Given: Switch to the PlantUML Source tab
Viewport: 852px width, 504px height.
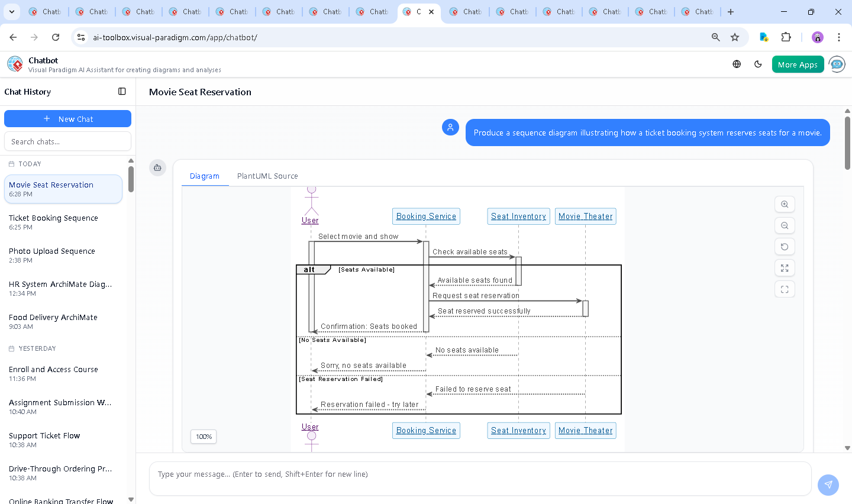Looking at the screenshot, I should tap(267, 176).
